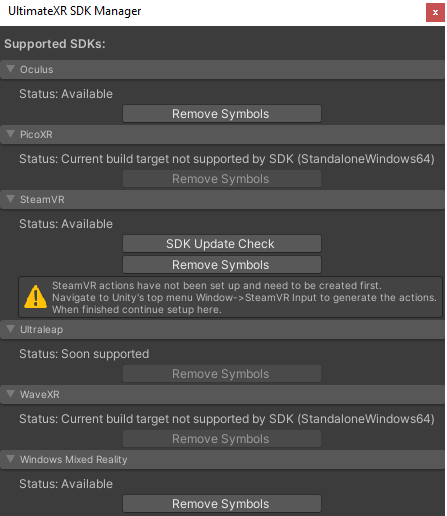Viewport: 447px width, 516px height.
Task: Click Remove Symbols under Oculus
Action: coord(222,114)
